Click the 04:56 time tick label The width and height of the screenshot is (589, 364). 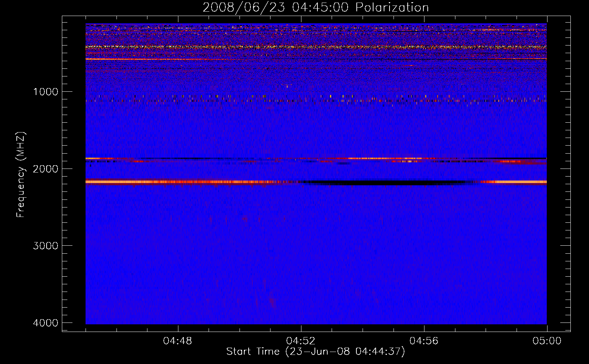tap(424, 341)
